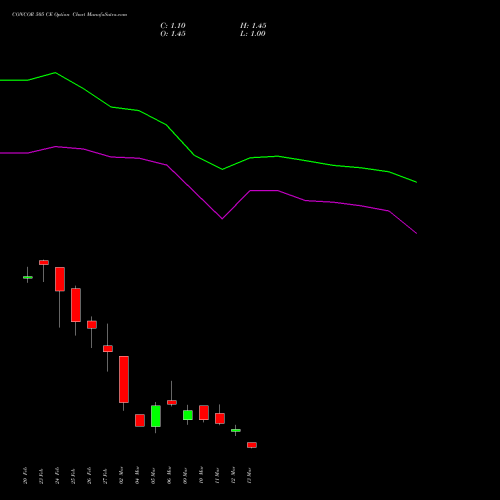This screenshot has height=500, width=500.
Task: Select the red candlestick for 24 Feb
Action: click(x=60, y=279)
